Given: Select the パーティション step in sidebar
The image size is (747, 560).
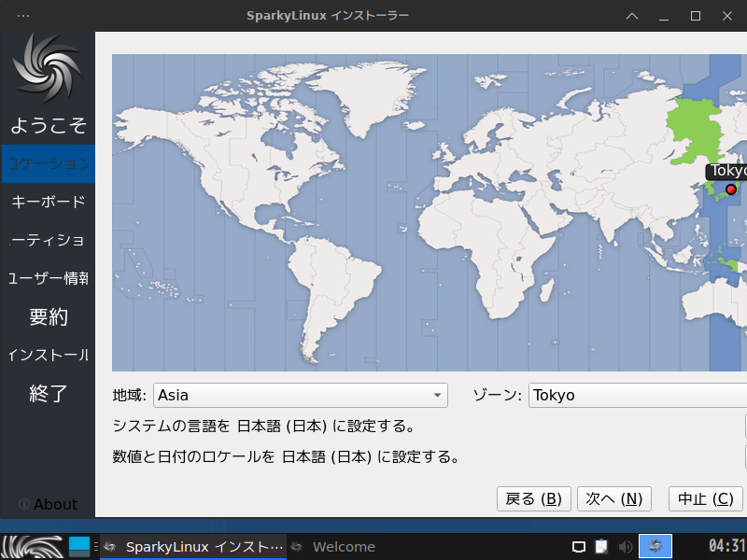Looking at the screenshot, I should pyautogui.click(x=49, y=240).
